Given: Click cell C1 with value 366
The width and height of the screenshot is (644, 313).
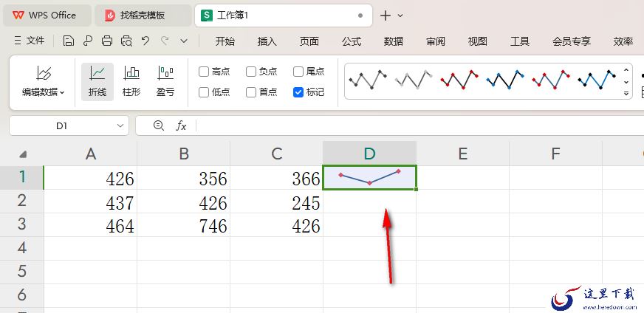Looking at the screenshot, I should [x=277, y=177].
